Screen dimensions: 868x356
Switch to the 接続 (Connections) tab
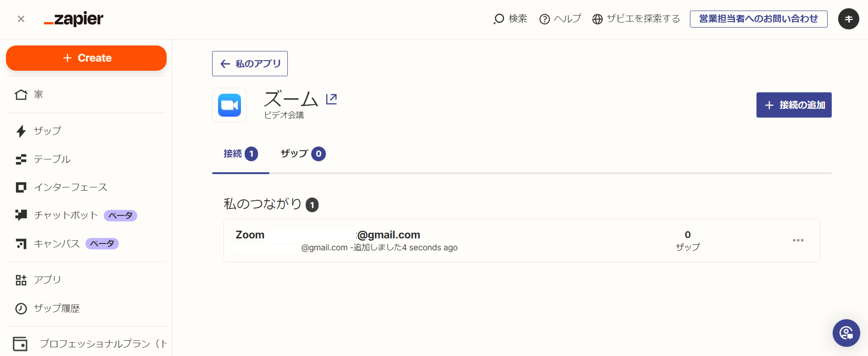(x=240, y=154)
